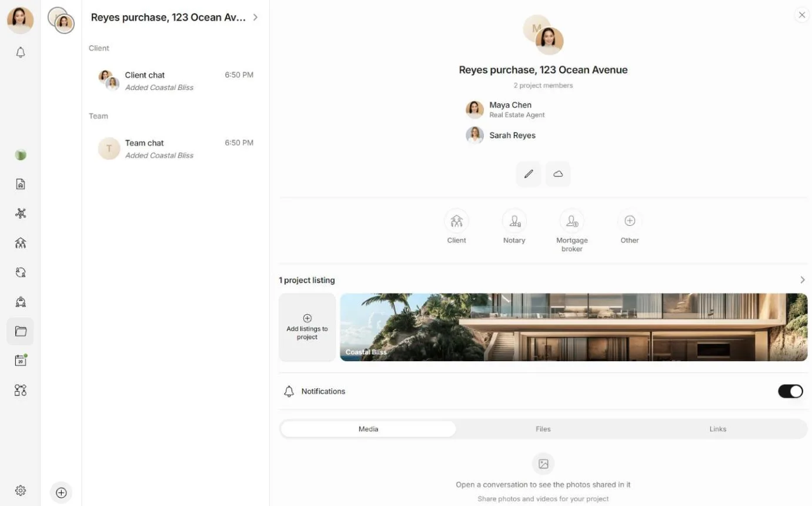Turn off the Notifications switch
812x506 pixels.
(x=790, y=391)
